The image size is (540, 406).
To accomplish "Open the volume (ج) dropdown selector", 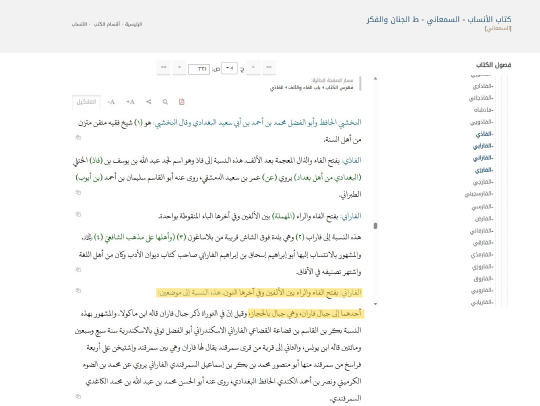I will tap(229, 68).
